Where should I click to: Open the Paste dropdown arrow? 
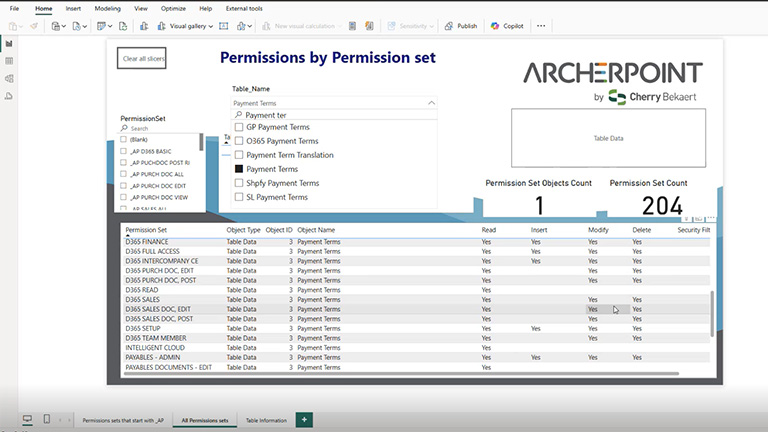(21, 26)
